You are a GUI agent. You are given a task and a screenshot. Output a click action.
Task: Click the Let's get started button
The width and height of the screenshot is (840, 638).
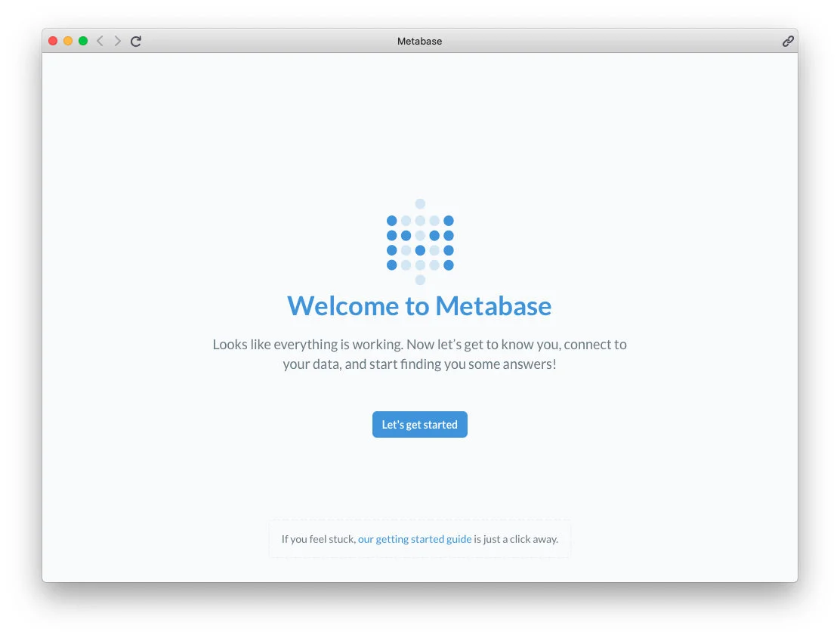420,425
